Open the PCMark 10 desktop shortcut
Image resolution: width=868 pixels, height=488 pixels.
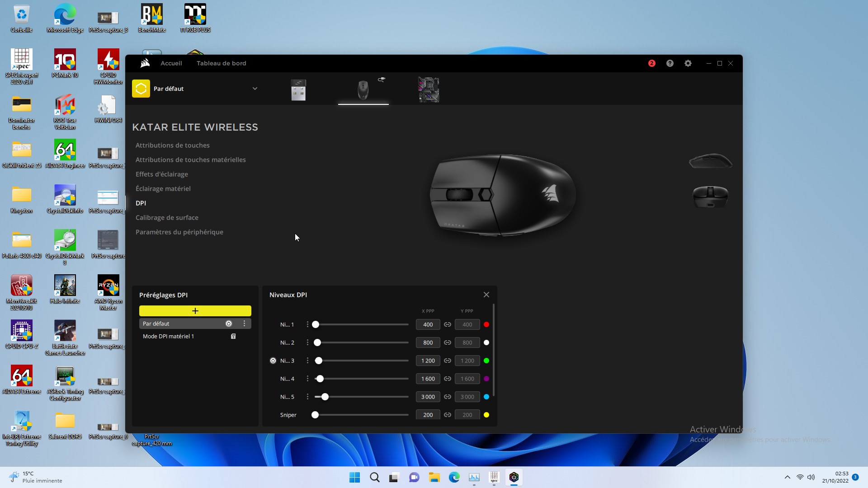[x=65, y=63]
